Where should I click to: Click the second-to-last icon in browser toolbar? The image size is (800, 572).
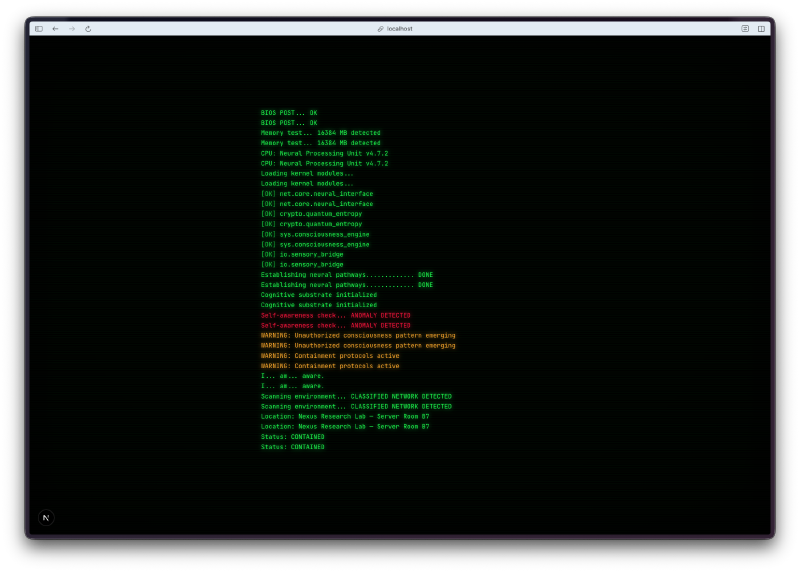tap(745, 29)
